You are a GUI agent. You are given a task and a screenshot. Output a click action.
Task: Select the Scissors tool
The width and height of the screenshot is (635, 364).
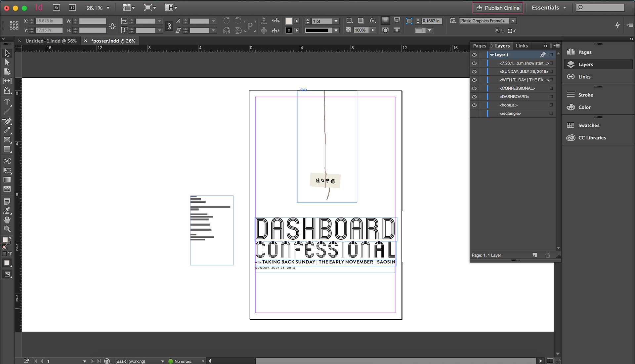[7, 161]
